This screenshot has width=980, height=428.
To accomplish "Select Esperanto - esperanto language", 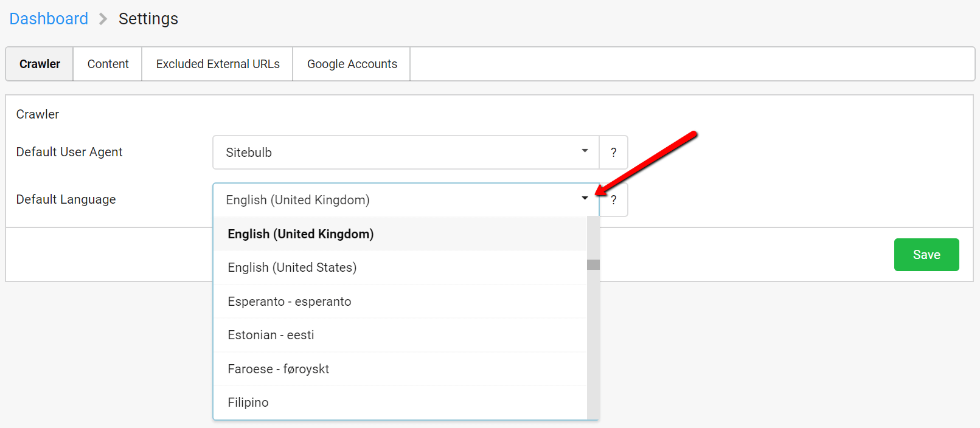I will [x=400, y=302].
